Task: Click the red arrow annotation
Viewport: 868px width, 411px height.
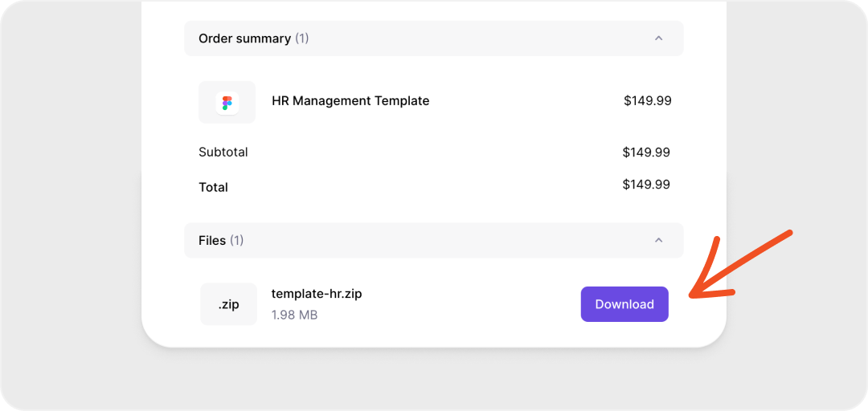Action: point(741,264)
